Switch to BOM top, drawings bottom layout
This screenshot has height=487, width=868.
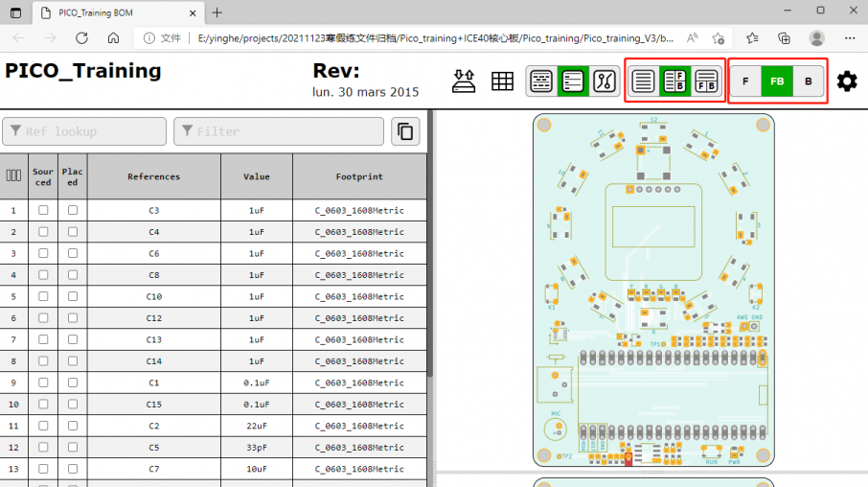pyautogui.click(x=706, y=81)
